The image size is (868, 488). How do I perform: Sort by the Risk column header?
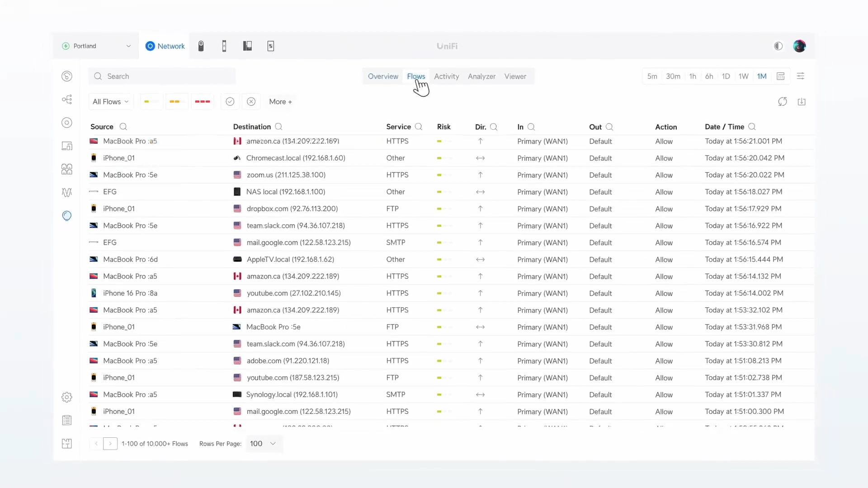click(443, 127)
